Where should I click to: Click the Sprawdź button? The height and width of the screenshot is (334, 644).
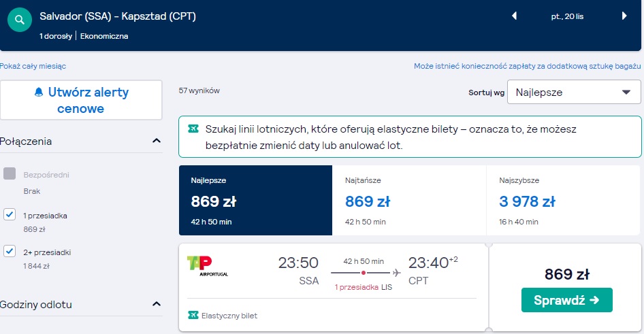tap(567, 300)
